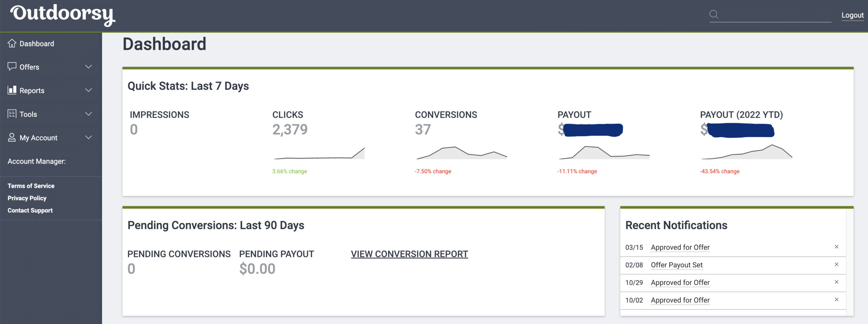868x324 pixels.
Task: Click the Reports bar chart icon
Action: (x=12, y=90)
